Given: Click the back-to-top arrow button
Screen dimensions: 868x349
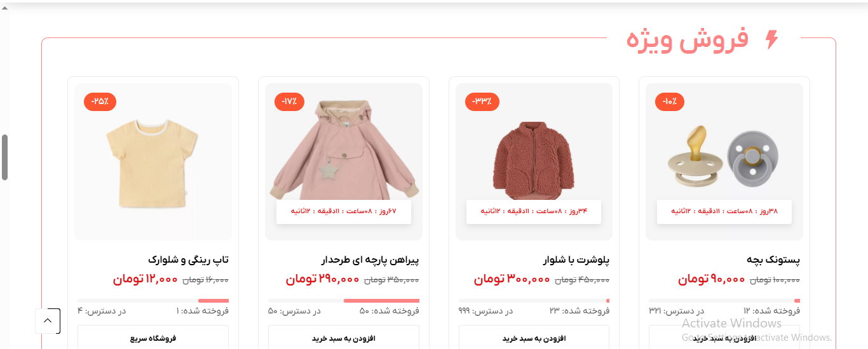Looking at the screenshot, I should coord(48,320).
